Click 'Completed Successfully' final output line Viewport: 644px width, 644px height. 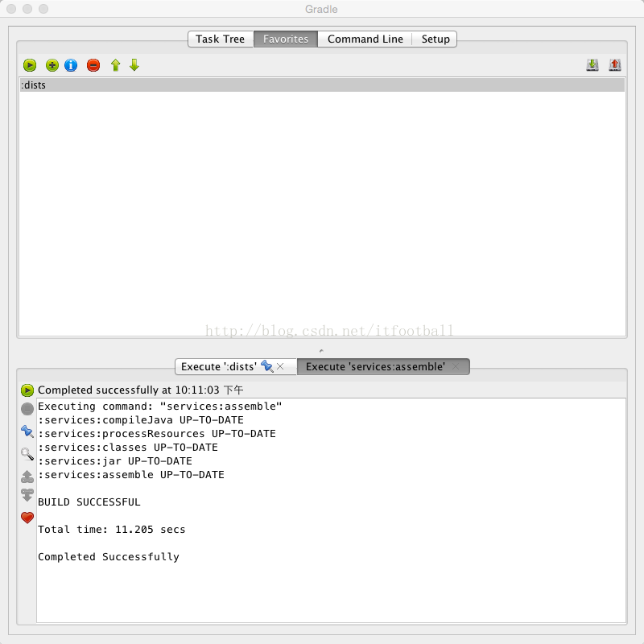pos(109,556)
